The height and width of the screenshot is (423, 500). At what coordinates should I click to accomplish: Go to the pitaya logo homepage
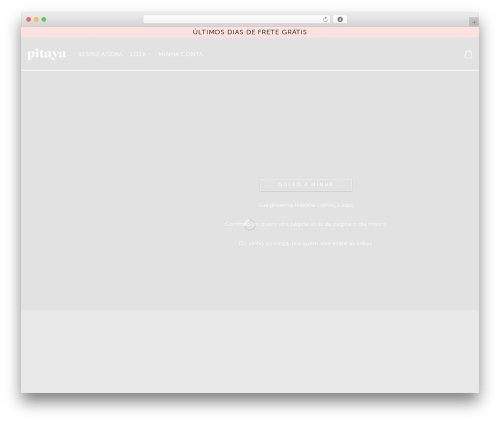47,54
